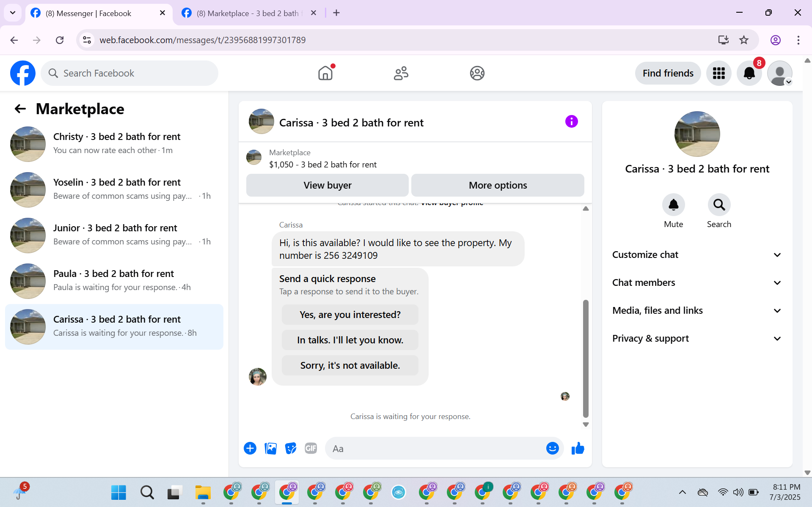Attach a photo with the image icon
Viewport: 812px width, 507px height.
(270, 448)
